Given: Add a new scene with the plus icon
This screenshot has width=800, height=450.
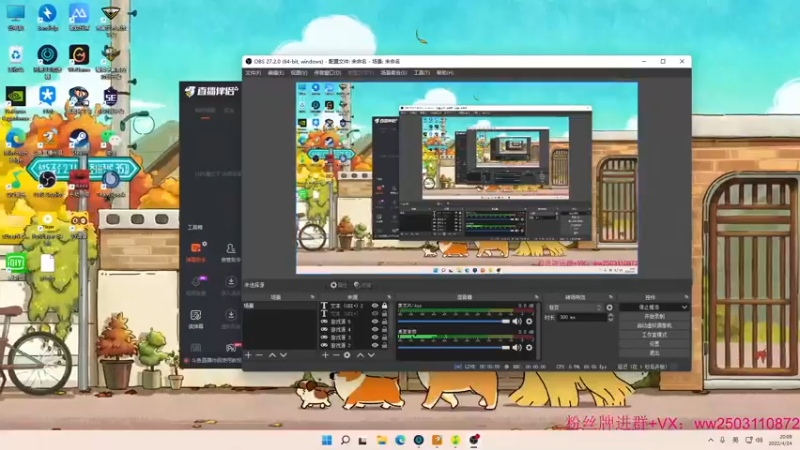Looking at the screenshot, I should pos(248,355).
